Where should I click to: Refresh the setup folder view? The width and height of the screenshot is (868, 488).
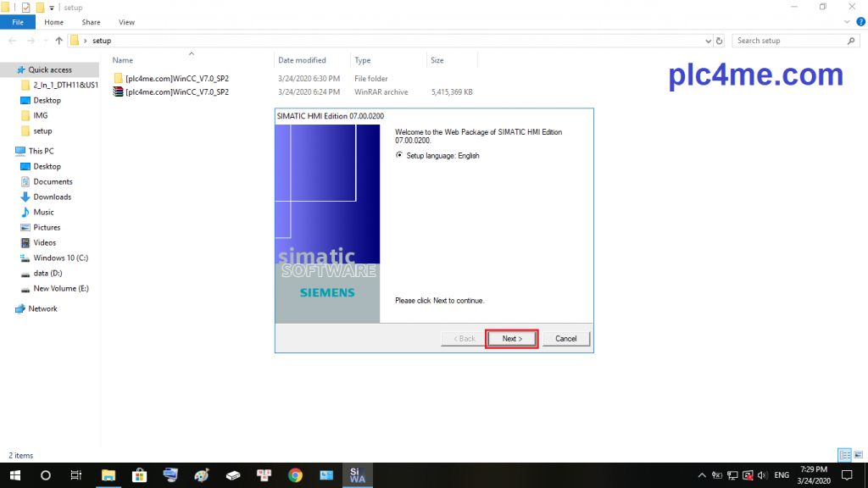[720, 41]
